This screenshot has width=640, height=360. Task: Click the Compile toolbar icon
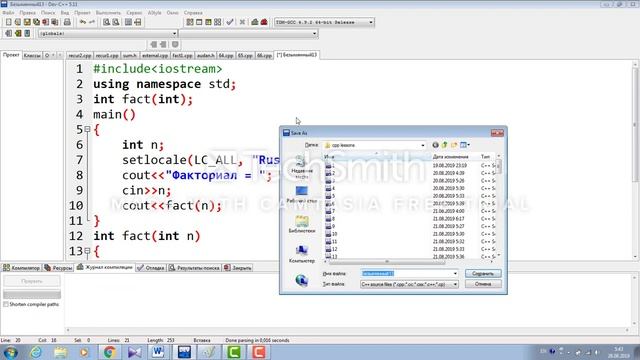pyautogui.click(x=190, y=22)
